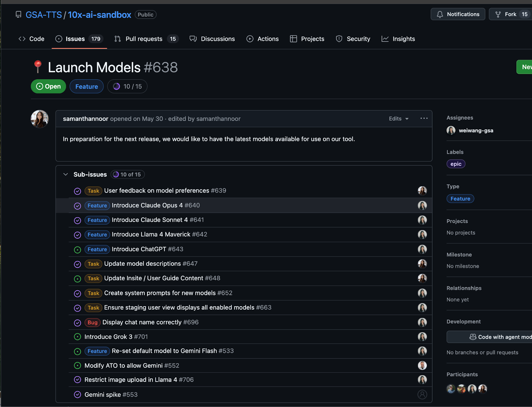Open the Projects tab
This screenshot has width=532, height=407.
307,39
